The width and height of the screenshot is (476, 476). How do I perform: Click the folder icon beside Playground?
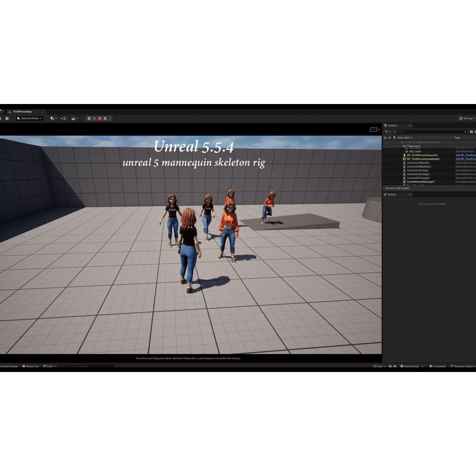[x=404, y=146]
